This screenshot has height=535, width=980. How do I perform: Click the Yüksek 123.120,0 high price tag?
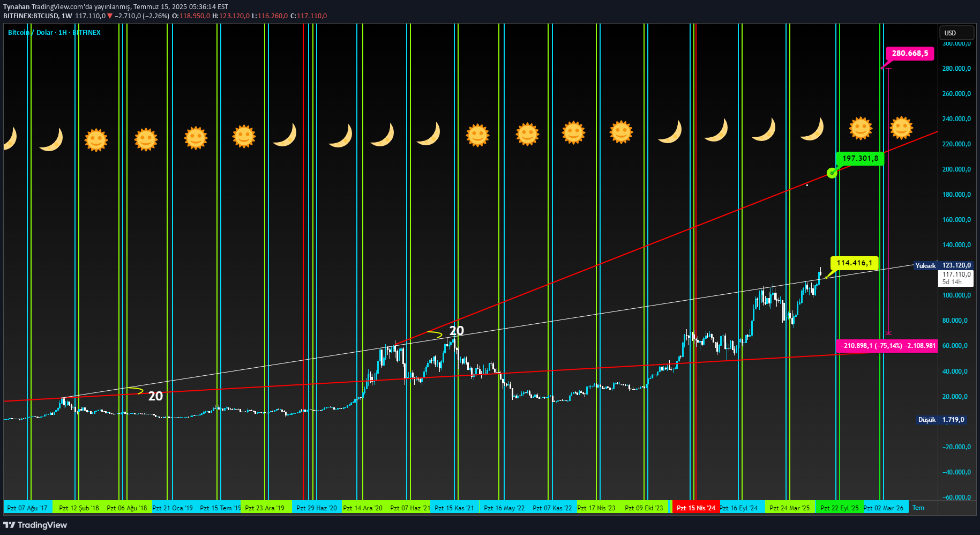(x=943, y=265)
